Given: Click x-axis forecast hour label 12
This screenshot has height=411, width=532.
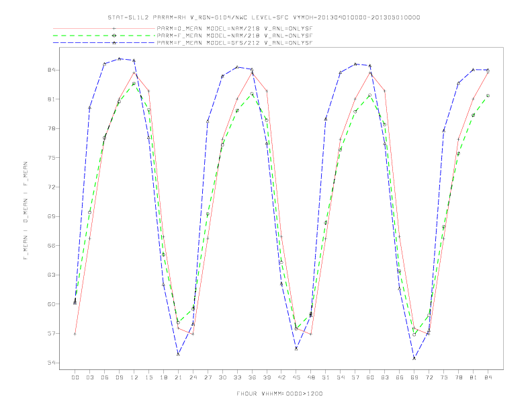Looking at the screenshot, I should [134, 377].
